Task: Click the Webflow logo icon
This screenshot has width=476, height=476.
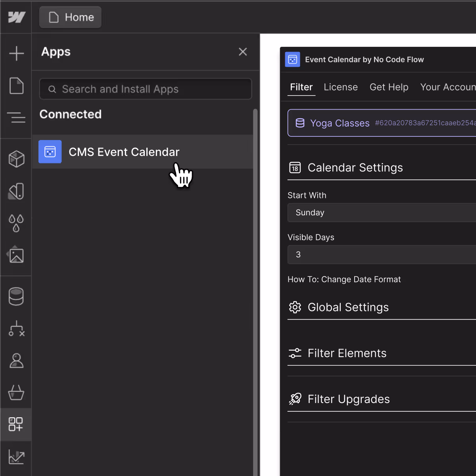Action: click(x=17, y=17)
